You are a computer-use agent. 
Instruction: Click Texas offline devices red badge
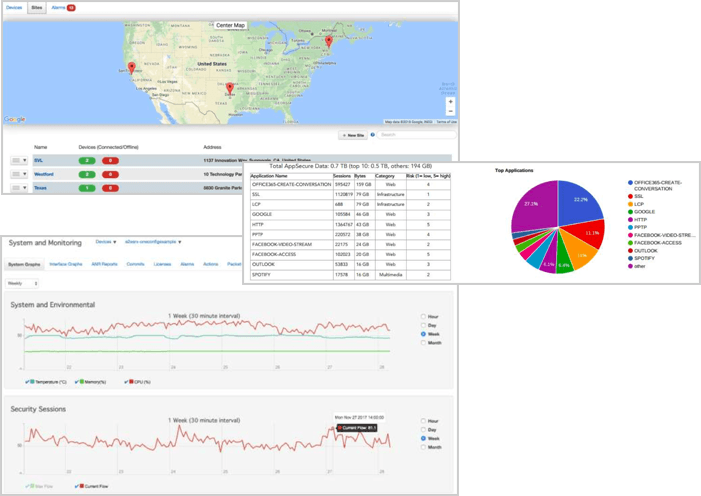pos(110,188)
